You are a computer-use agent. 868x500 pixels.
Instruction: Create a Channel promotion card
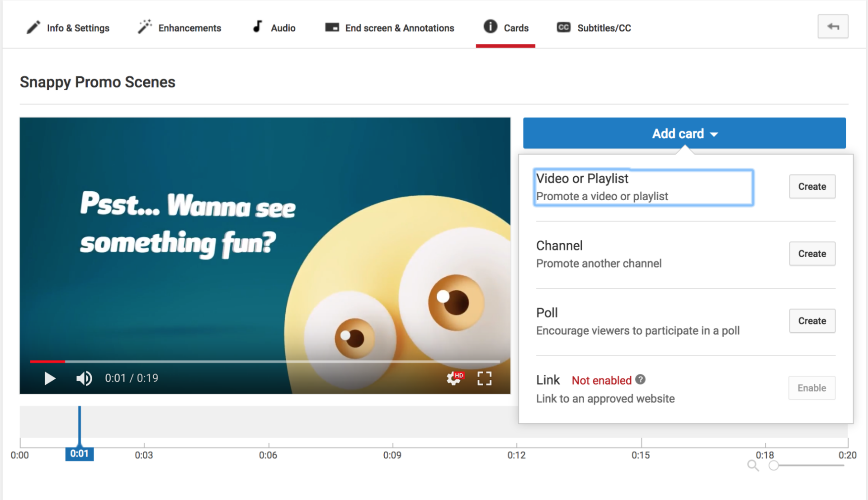(x=811, y=254)
